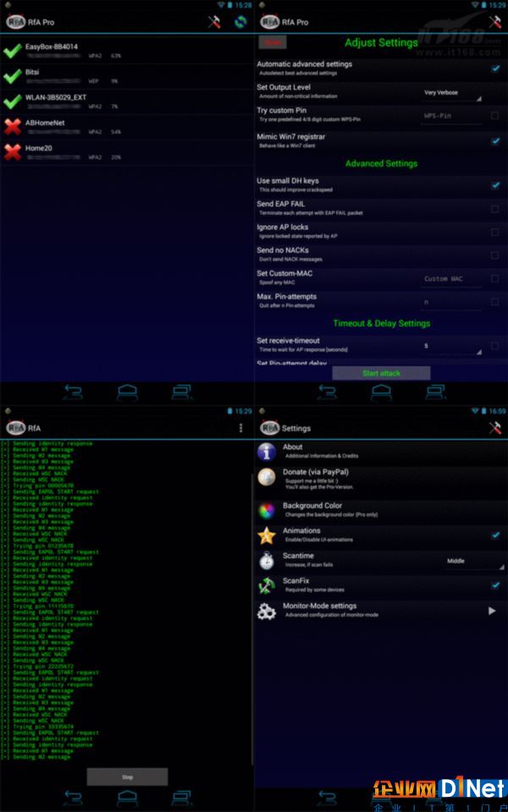Enable the Max. Pin-attempts checkbox
Image resolution: width=508 pixels, height=812 pixels.
click(495, 302)
